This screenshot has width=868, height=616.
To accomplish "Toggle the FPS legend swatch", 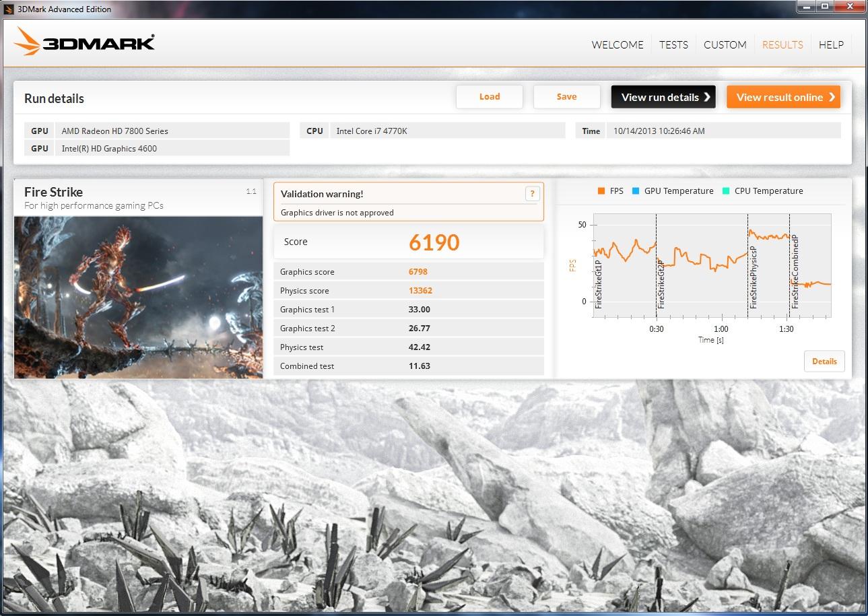I will pos(601,191).
